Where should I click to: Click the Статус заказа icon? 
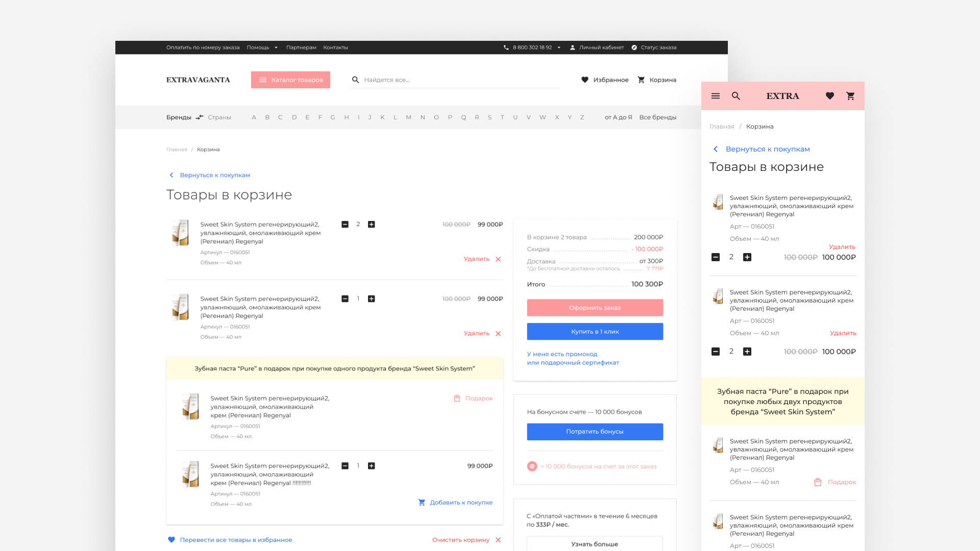point(634,47)
